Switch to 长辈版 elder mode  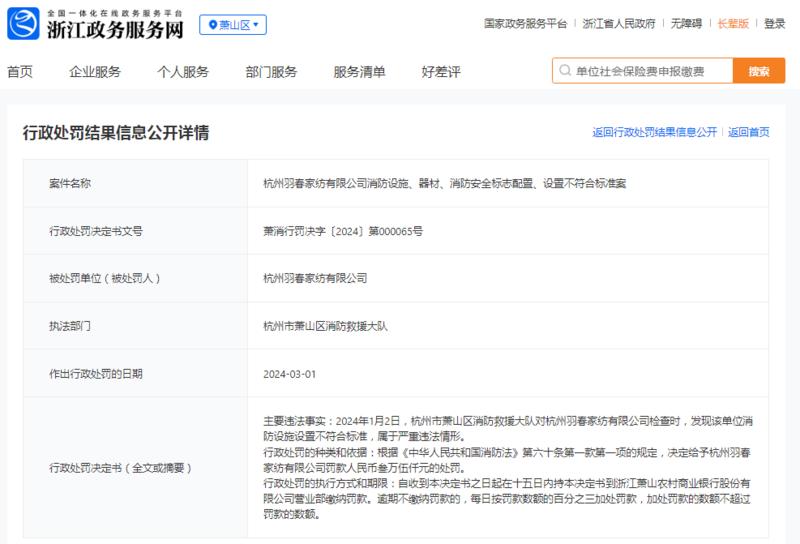click(733, 23)
